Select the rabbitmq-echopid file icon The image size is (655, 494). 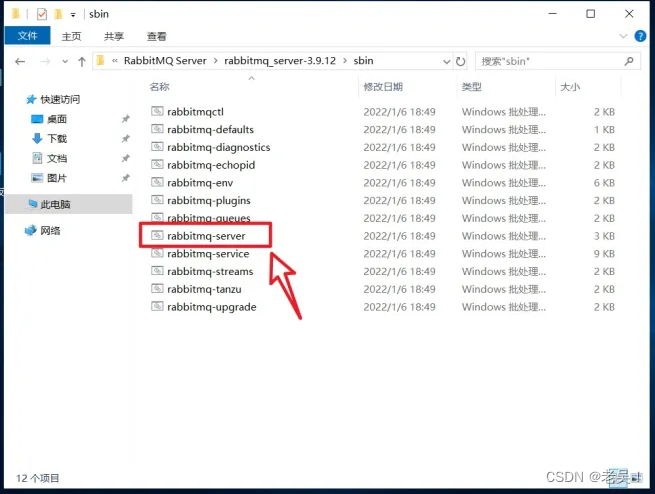pos(157,164)
